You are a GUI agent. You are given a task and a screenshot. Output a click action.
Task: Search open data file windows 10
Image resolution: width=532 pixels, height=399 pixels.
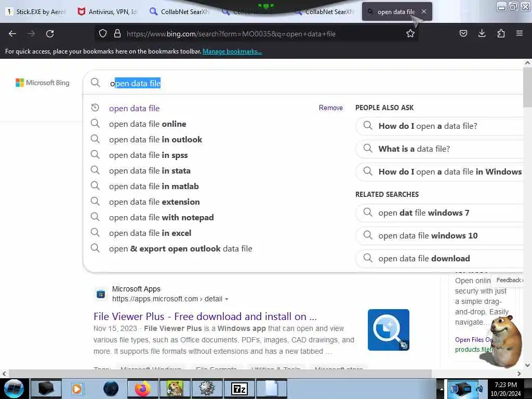440,235
